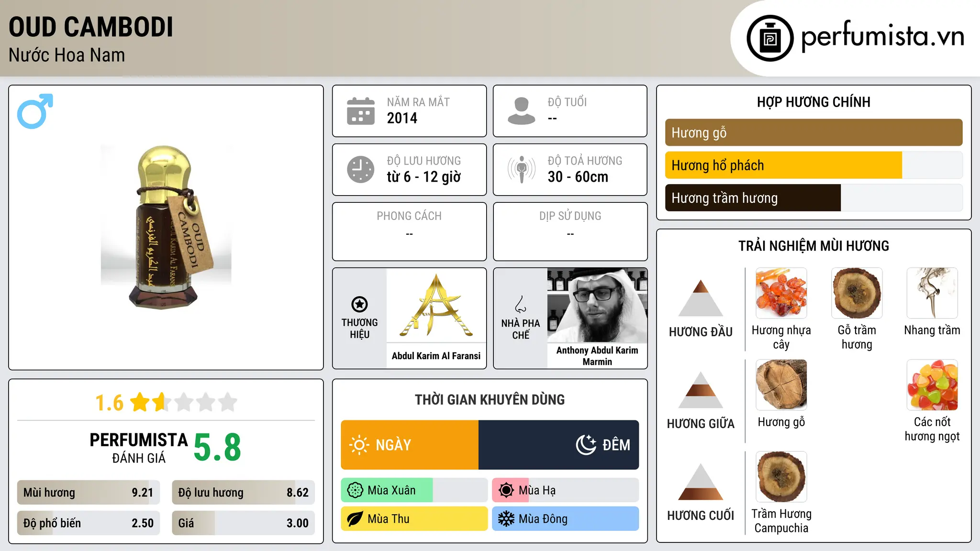Click the Đêm nighttime bar
Screen dimensions: 980x551
(x=558, y=445)
